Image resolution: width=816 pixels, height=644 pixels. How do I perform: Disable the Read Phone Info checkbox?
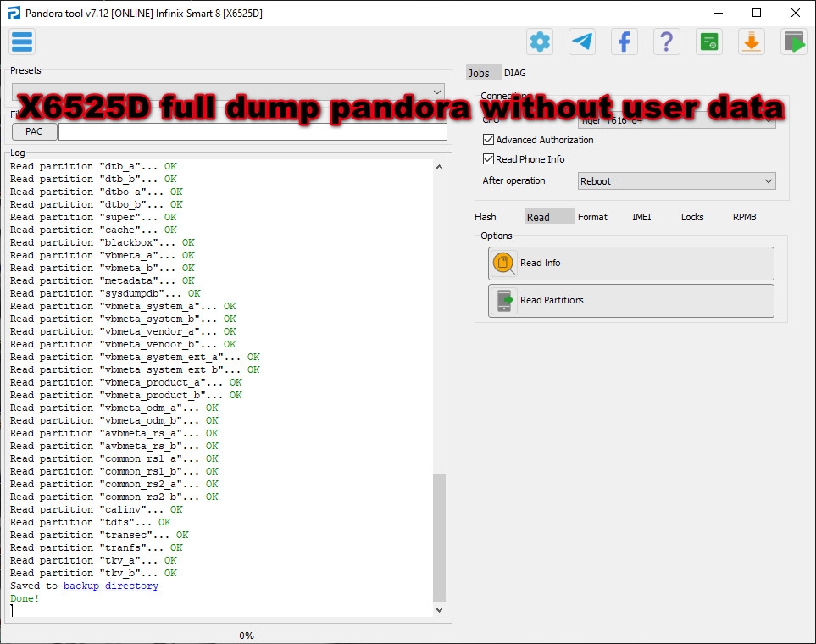pyautogui.click(x=488, y=159)
